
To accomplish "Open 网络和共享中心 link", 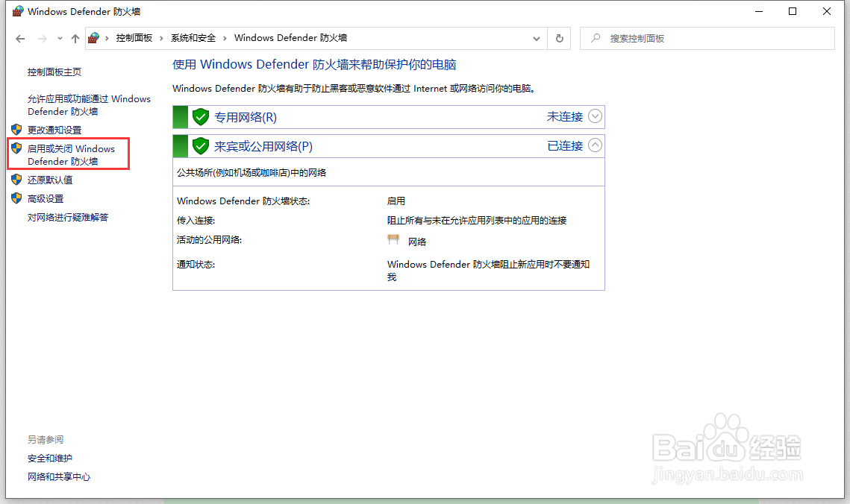I will click(59, 476).
